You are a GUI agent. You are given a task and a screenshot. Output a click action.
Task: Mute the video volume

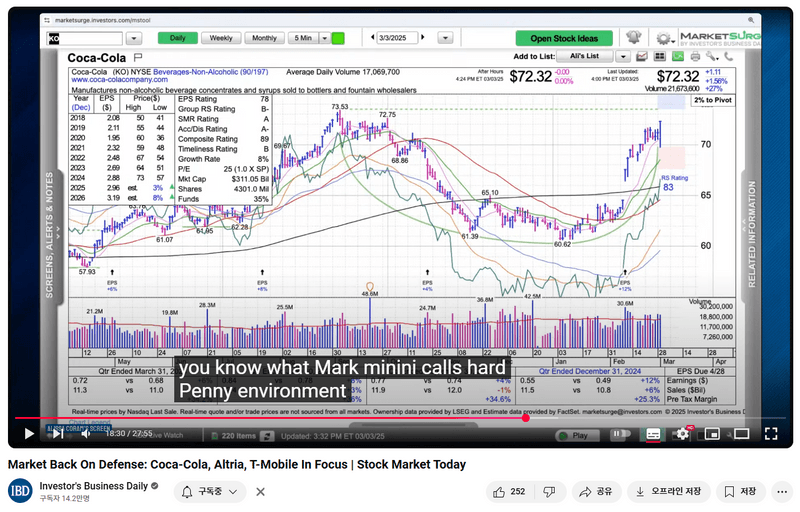click(86, 434)
